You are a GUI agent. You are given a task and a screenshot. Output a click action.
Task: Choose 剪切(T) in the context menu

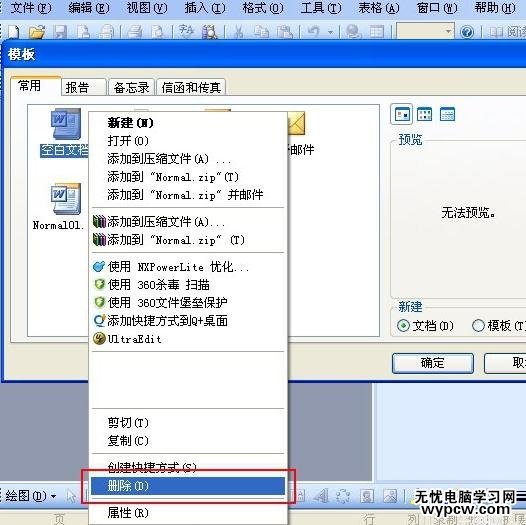coord(188,423)
